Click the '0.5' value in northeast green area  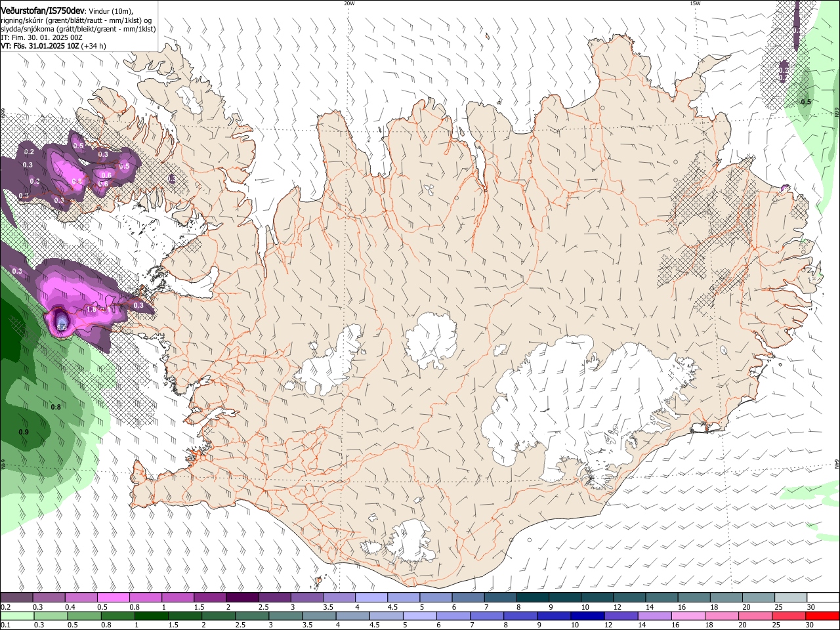click(x=806, y=102)
